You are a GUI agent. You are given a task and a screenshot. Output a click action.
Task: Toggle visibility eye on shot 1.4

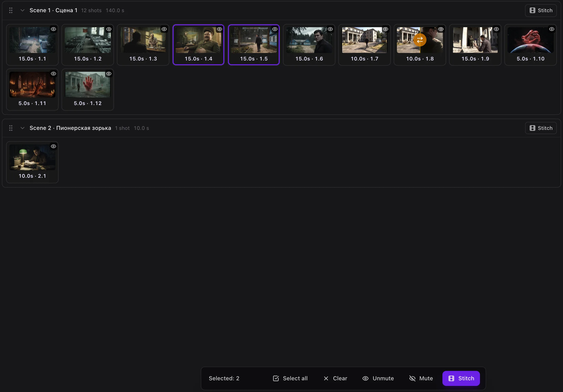tap(220, 29)
